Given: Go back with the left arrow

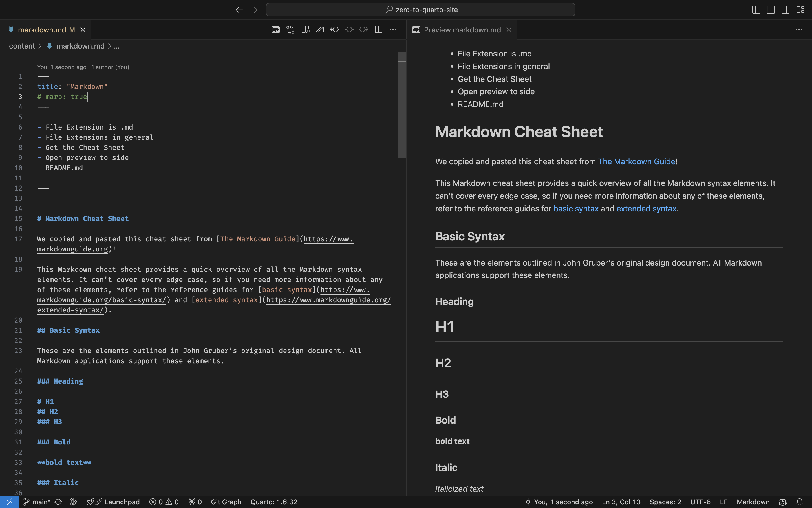Looking at the screenshot, I should [239, 10].
